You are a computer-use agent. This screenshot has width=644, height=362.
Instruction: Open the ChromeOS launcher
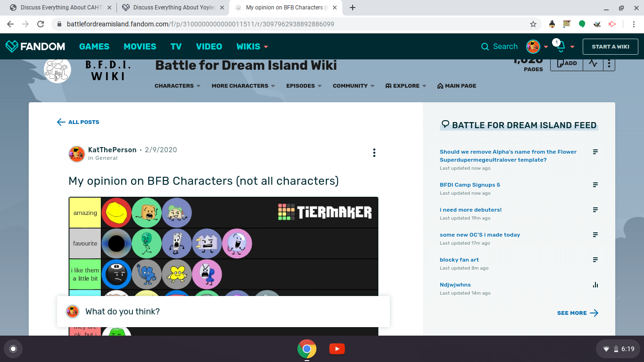[x=13, y=349]
